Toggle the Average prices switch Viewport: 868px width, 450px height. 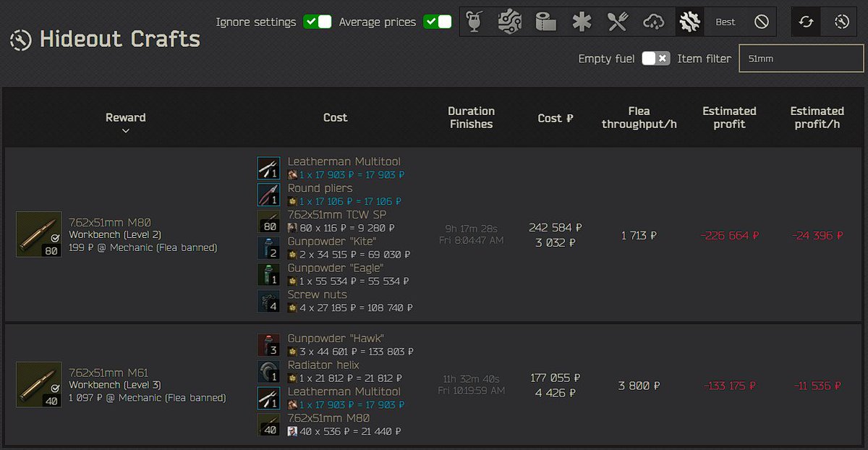click(438, 22)
